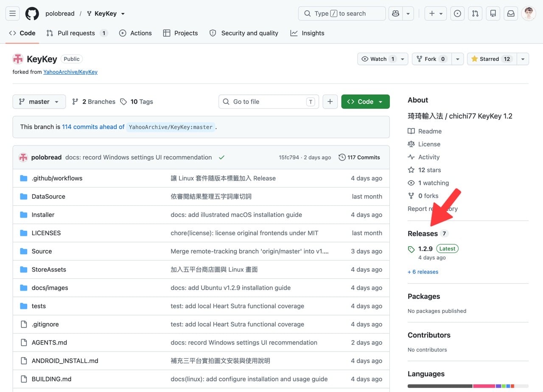The image size is (543, 392).
Task: Open YahooArchive/KeyKey parent repository link
Action: coord(70,72)
